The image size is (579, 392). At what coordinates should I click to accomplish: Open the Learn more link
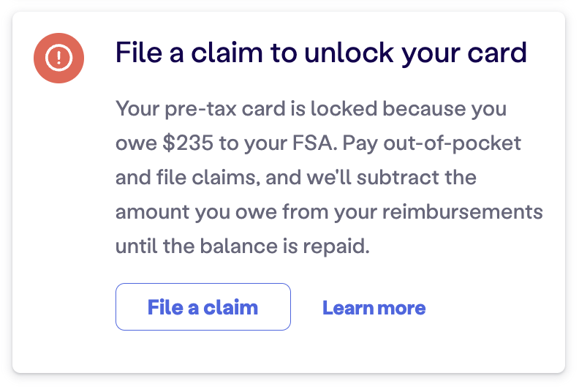(374, 308)
